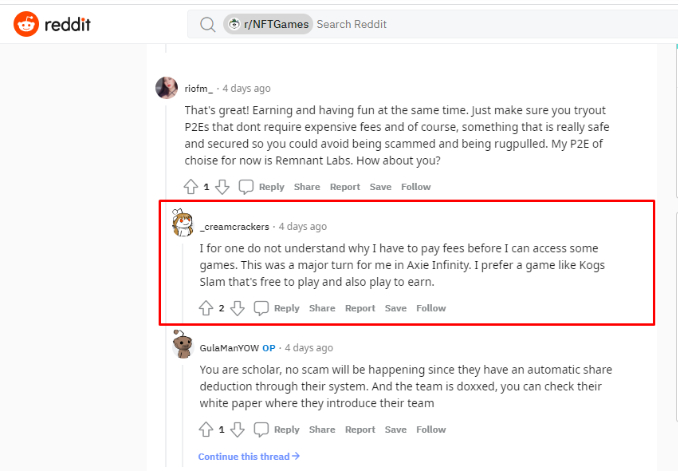Save GulaManYOW's comment
Image resolution: width=679 pixels, height=471 pixels.
[395, 430]
